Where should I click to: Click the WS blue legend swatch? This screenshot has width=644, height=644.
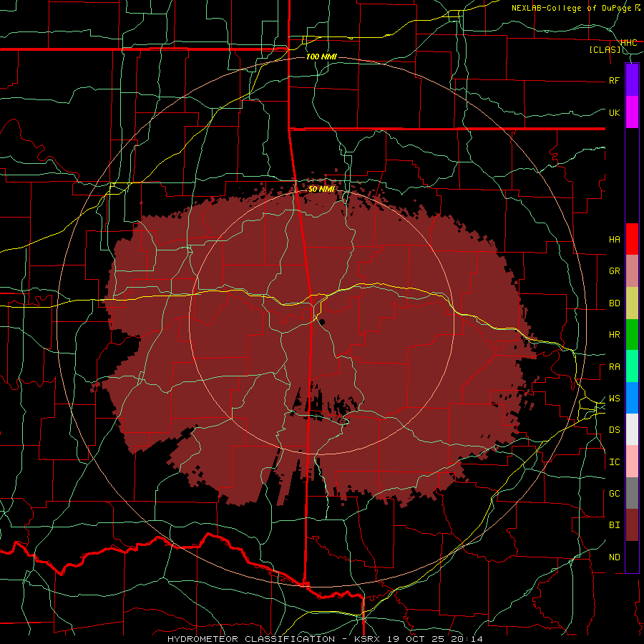click(632, 398)
